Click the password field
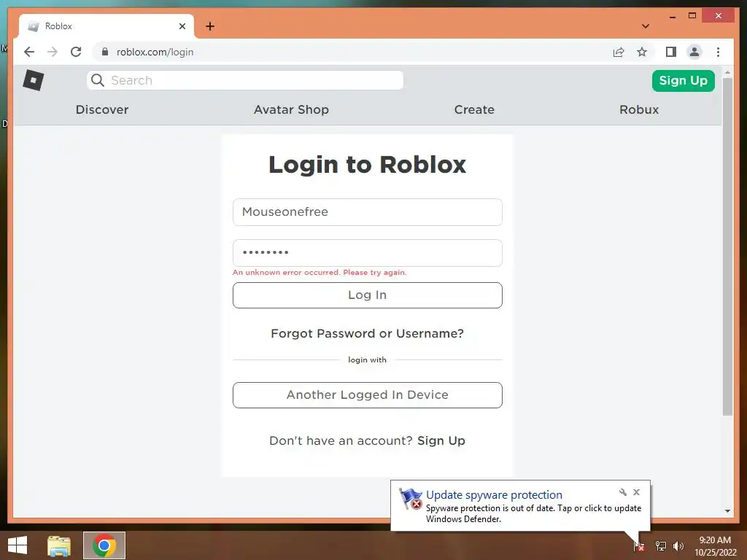Image resolution: width=747 pixels, height=560 pixels. [x=368, y=253]
